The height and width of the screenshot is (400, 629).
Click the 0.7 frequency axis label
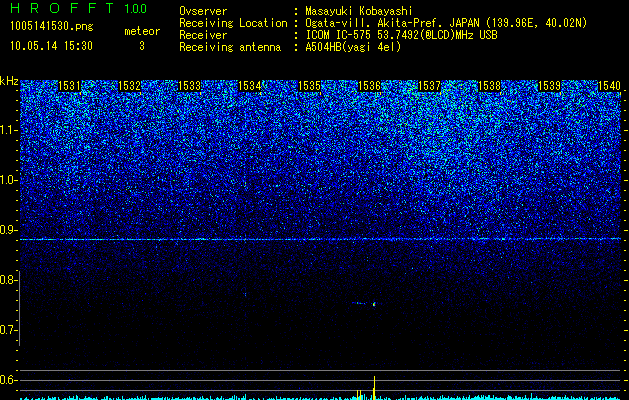coord(8,330)
